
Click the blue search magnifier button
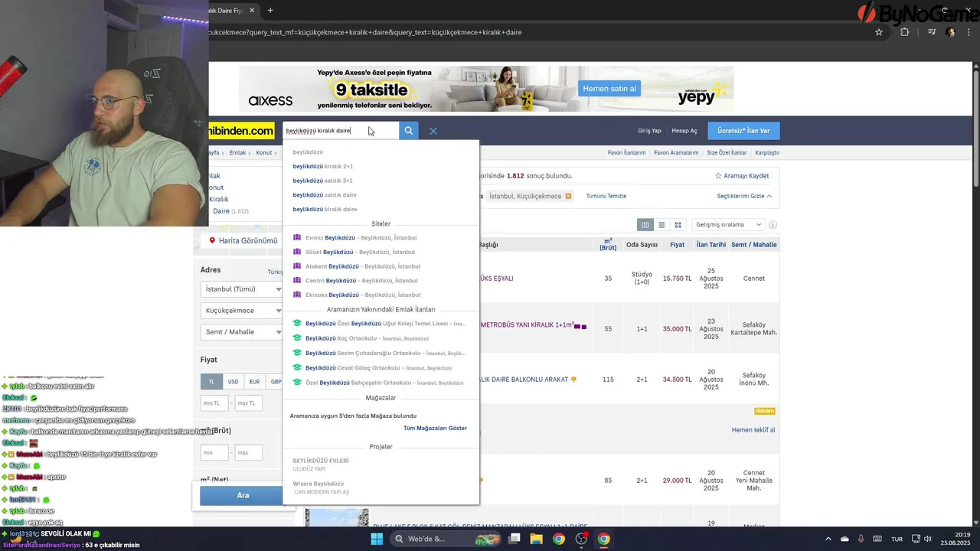[x=409, y=131]
